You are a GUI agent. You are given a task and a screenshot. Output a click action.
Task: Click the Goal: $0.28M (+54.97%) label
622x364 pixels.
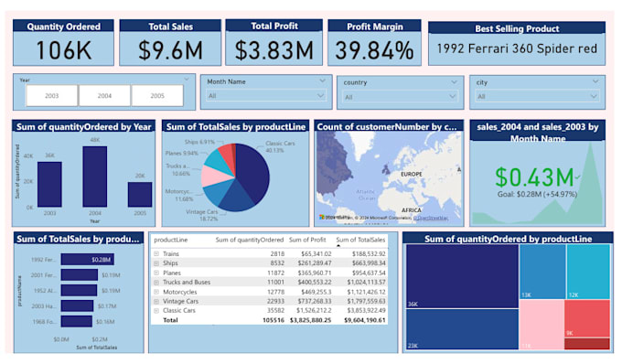coord(537,194)
